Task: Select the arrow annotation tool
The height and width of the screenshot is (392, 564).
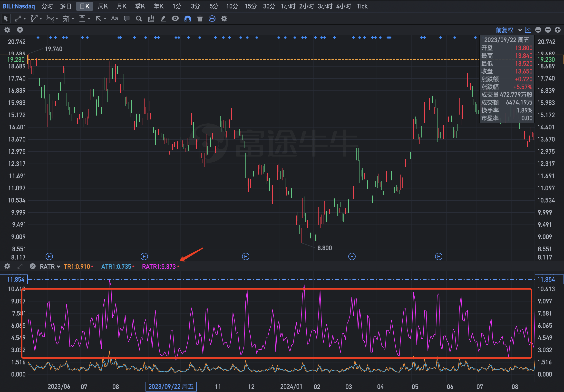Action: pos(98,19)
